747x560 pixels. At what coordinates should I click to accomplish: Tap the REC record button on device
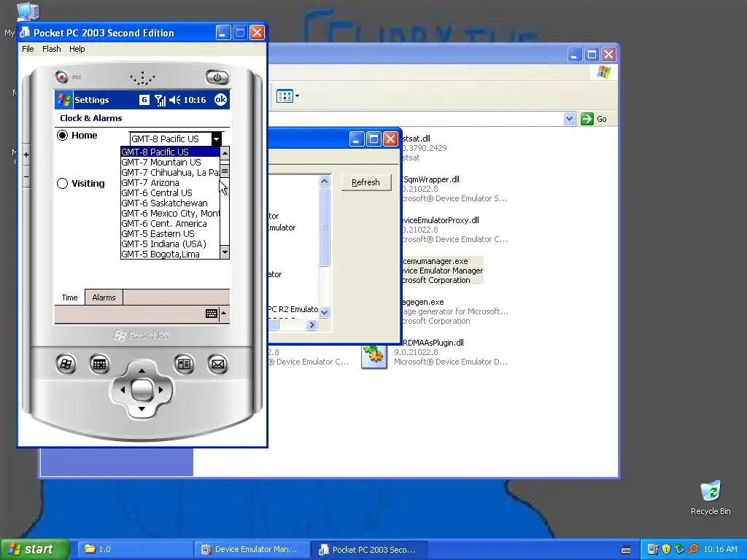pos(61,76)
